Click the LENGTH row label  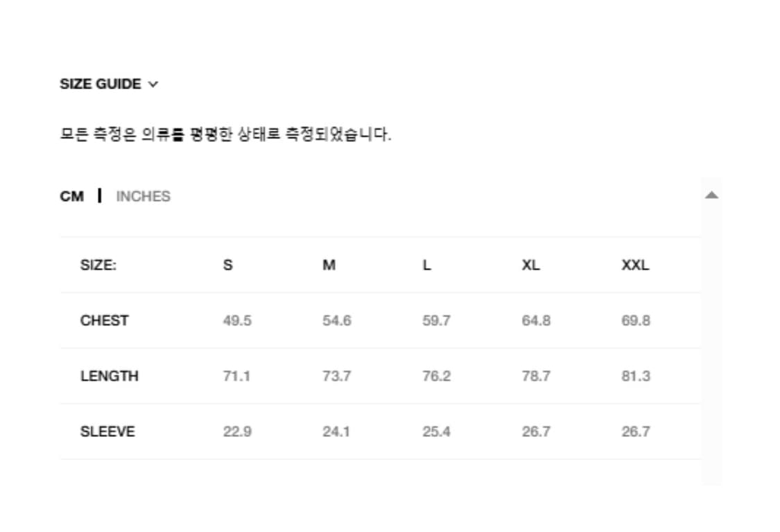109,376
